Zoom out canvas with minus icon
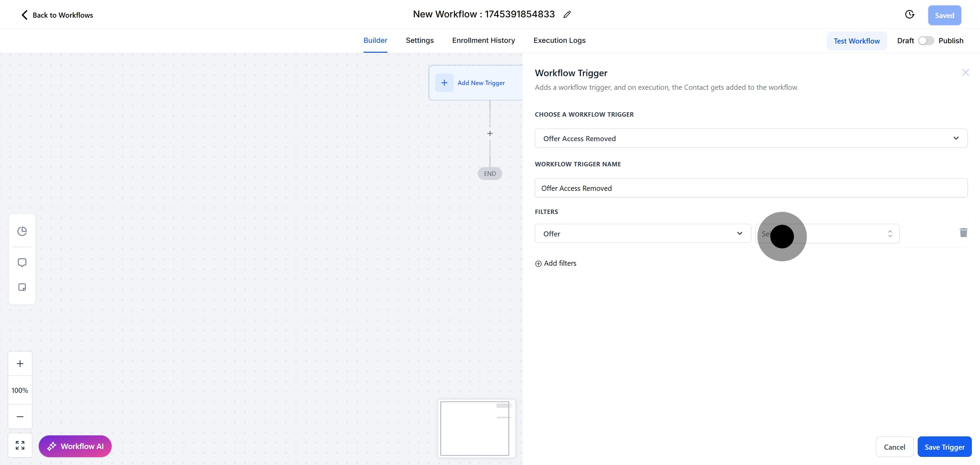This screenshot has height=465, width=980. coord(20,417)
